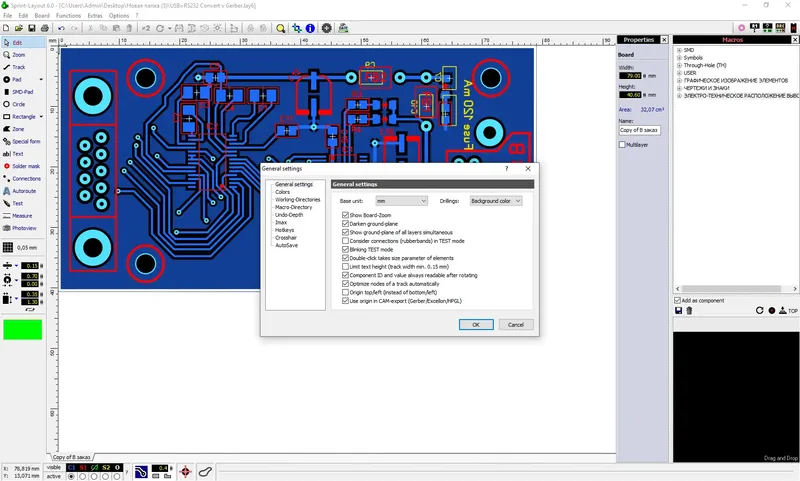Open the Drillings color dropdown
The width and height of the screenshot is (800, 481).
(495, 201)
